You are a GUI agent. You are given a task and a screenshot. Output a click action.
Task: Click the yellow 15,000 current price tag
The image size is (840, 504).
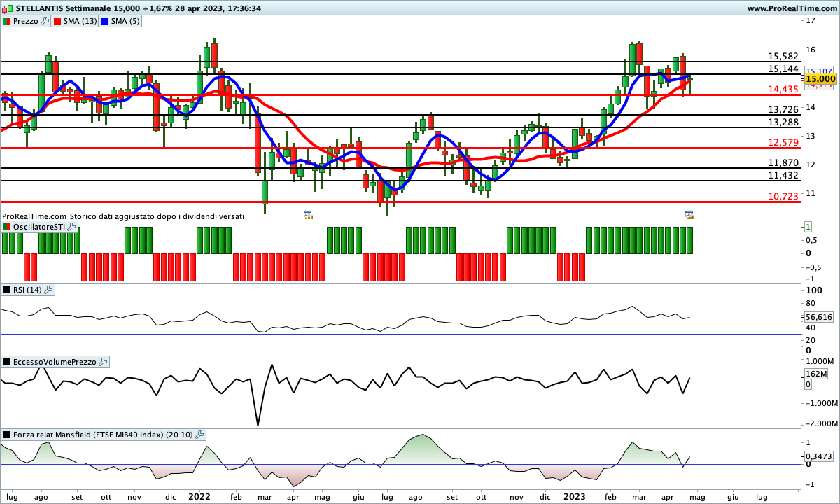pos(820,80)
